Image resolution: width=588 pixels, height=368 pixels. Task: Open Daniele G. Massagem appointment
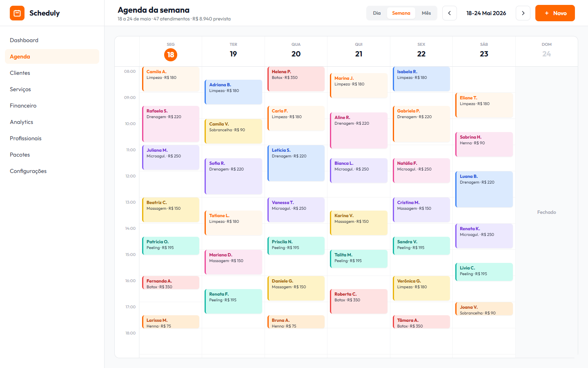pos(296,288)
